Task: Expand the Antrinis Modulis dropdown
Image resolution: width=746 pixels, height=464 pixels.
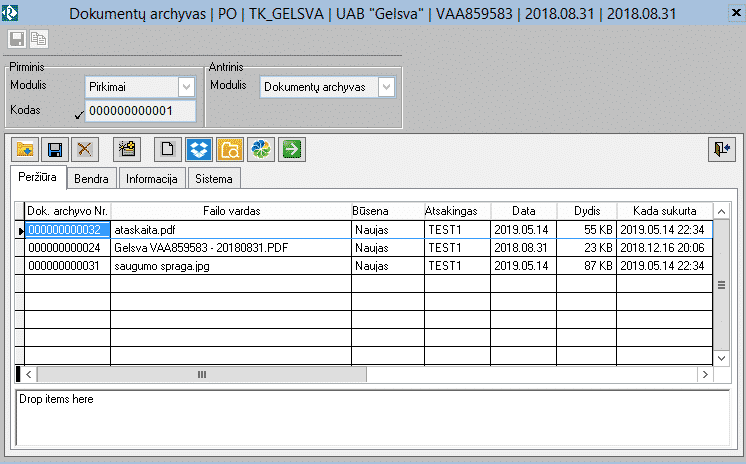Action: point(386,87)
